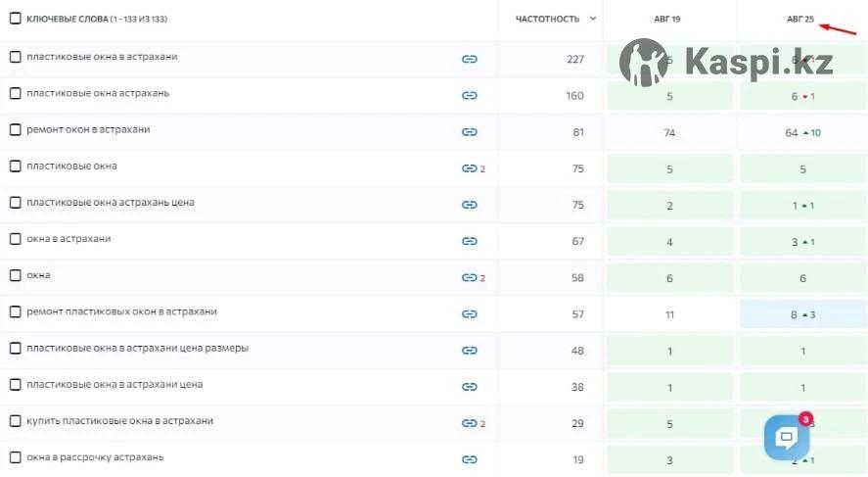Check the "ремонт окон в астрахани" checkbox
Screen dimensions: 868x477
coord(15,129)
